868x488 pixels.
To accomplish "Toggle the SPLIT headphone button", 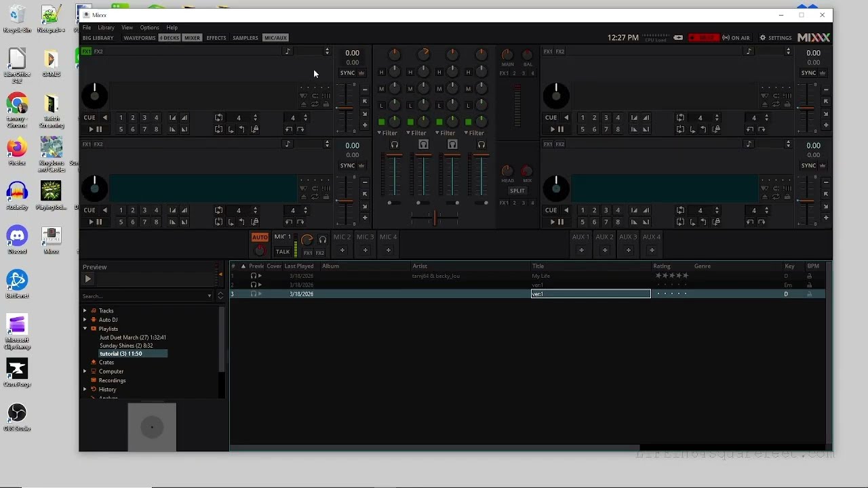I will point(517,190).
